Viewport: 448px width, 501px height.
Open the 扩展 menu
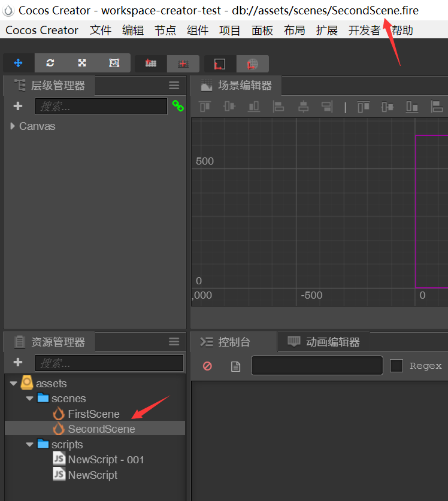pos(327,31)
